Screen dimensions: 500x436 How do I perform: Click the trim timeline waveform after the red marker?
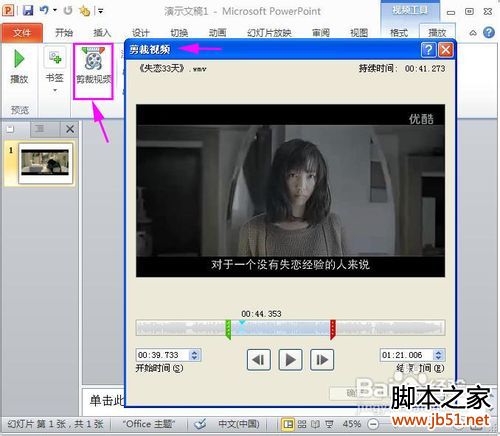[390, 328]
